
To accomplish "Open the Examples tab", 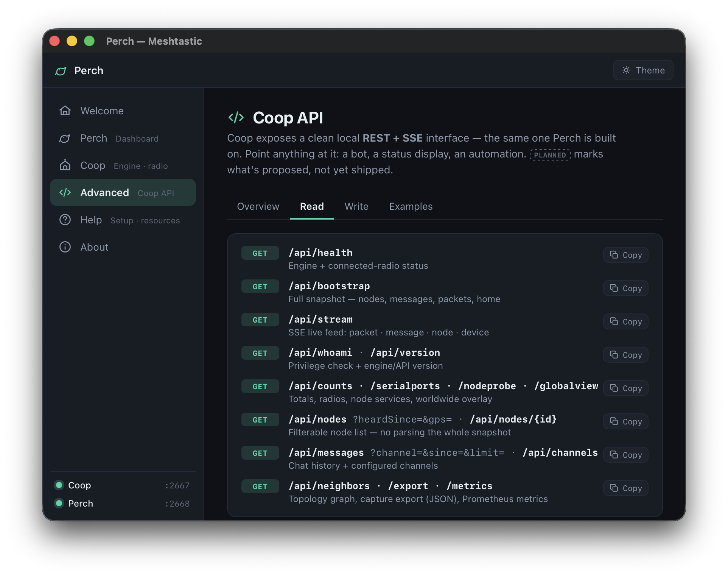I will pyautogui.click(x=411, y=206).
